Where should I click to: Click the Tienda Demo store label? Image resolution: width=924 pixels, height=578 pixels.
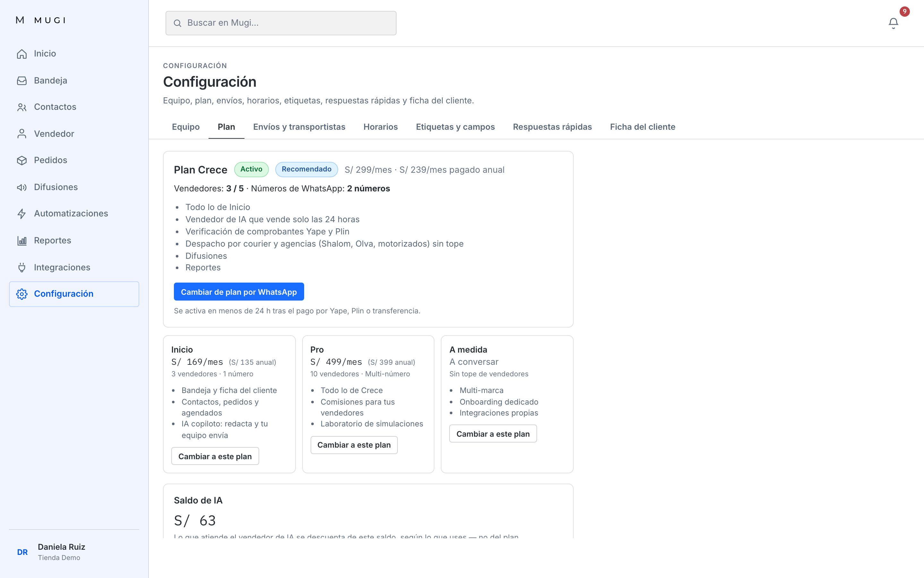click(x=59, y=558)
